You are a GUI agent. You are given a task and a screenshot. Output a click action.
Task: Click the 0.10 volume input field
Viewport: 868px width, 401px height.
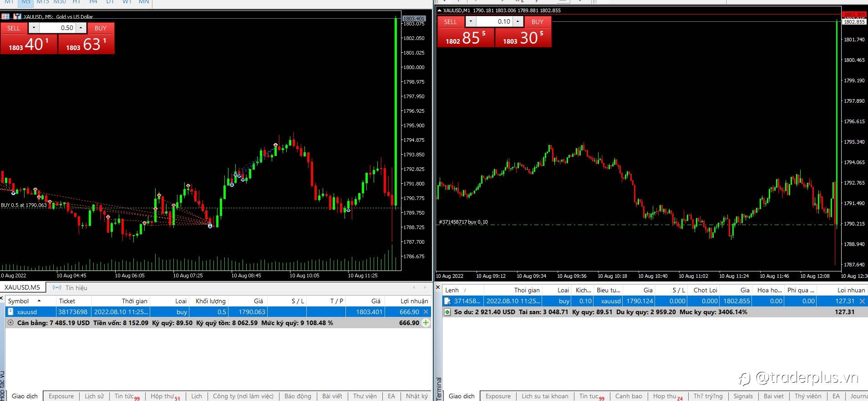[x=494, y=22]
